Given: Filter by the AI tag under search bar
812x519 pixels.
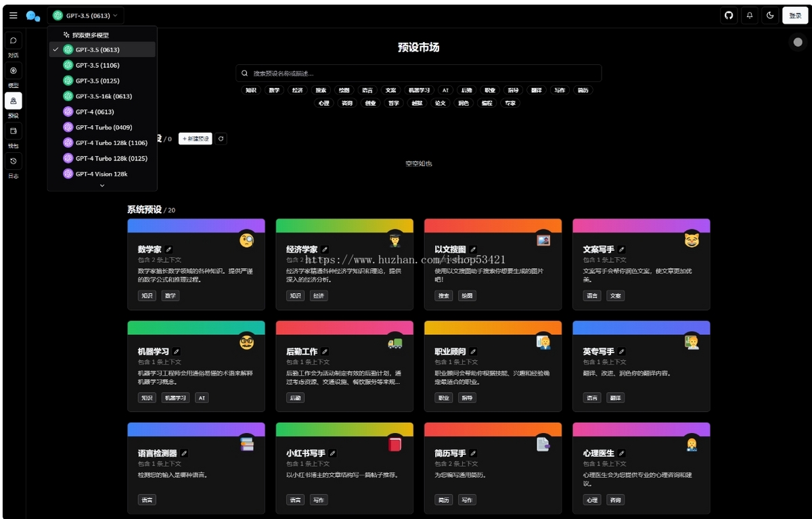Looking at the screenshot, I should [445, 90].
